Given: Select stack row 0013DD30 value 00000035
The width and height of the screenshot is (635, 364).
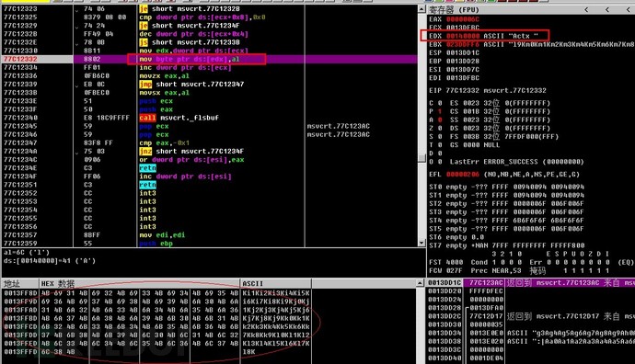Looking at the screenshot, I should pos(486,324).
